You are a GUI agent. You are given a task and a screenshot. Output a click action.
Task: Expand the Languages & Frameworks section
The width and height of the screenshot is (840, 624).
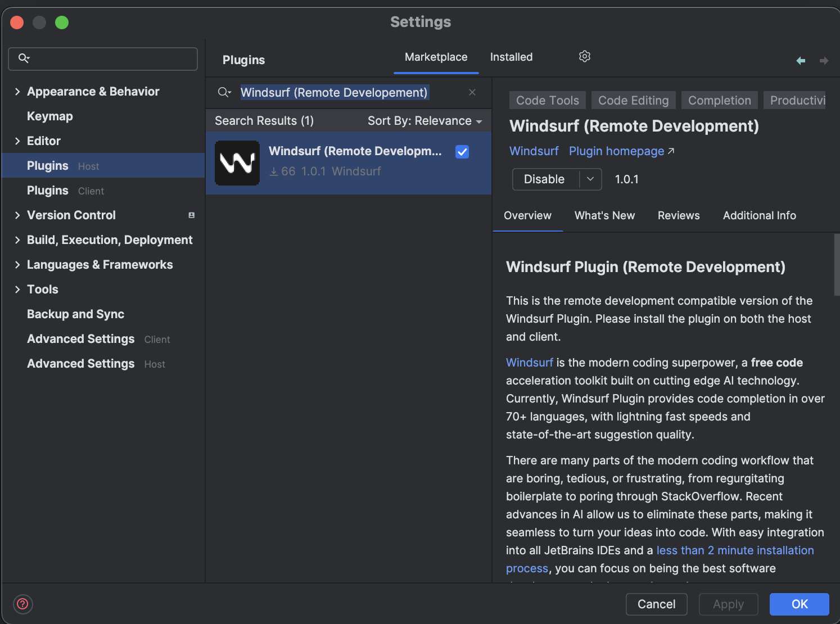(x=17, y=265)
